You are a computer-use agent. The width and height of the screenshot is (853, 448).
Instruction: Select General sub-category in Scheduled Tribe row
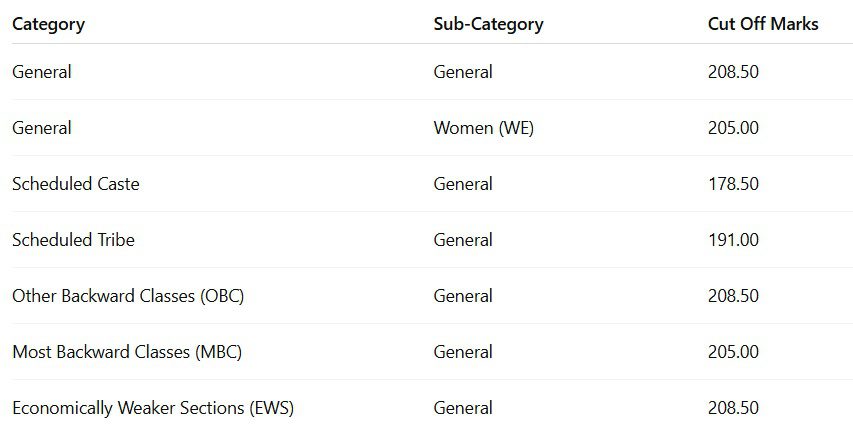click(x=463, y=240)
